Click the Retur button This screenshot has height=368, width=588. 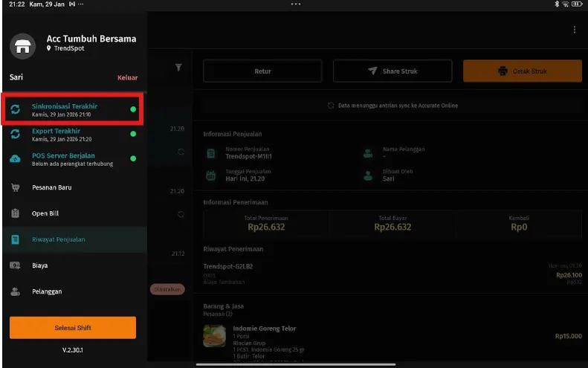(262, 71)
